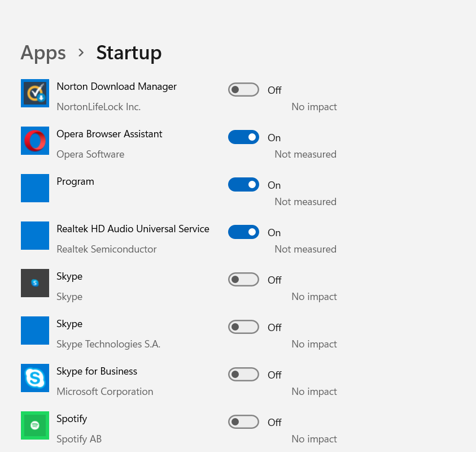Click the NortonLifeLock Inc. publisher text
Screen dimensions: 476x452
coord(99,107)
